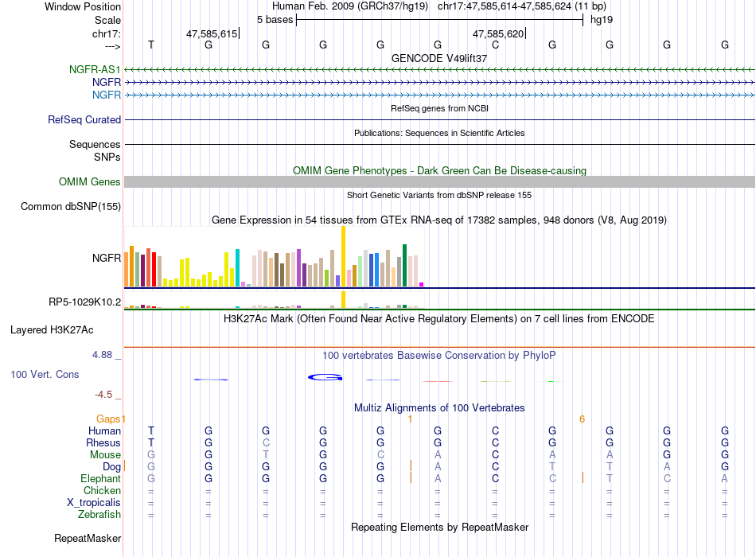Click OMIM Gene Phenotypes track title
This screenshot has height=557, width=756.
(x=440, y=171)
